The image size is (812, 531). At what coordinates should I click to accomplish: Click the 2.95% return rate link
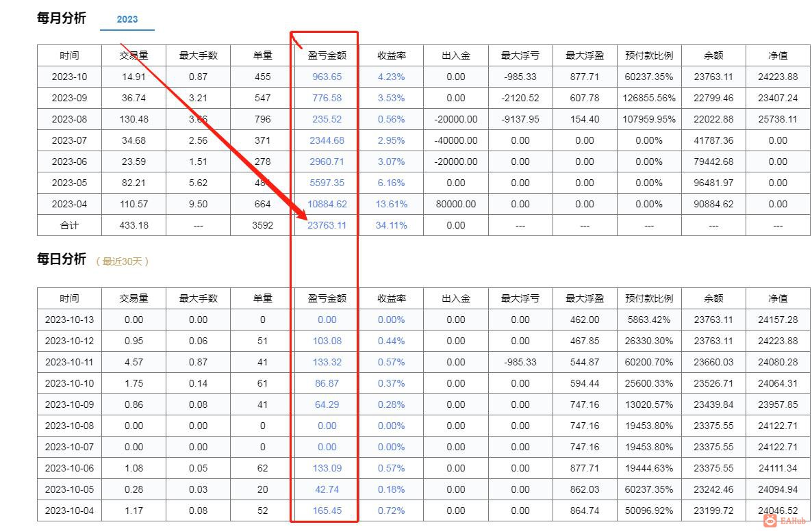point(391,140)
